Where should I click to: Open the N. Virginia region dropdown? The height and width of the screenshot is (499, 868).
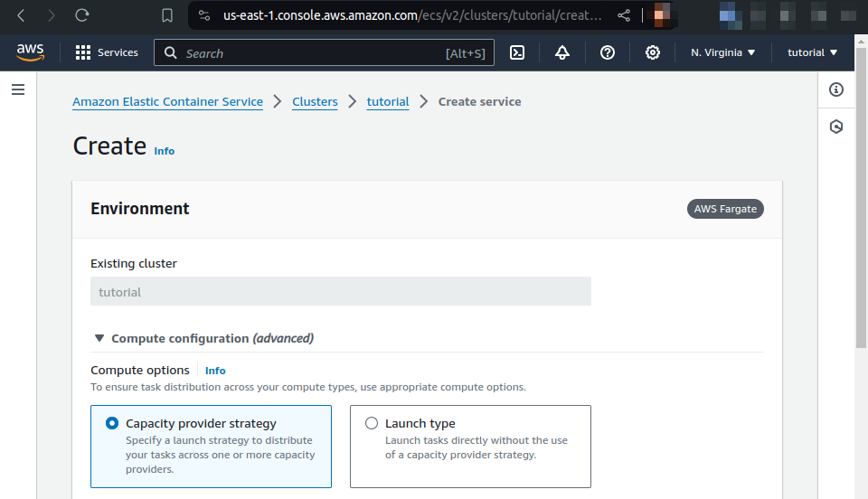tap(723, 52)
